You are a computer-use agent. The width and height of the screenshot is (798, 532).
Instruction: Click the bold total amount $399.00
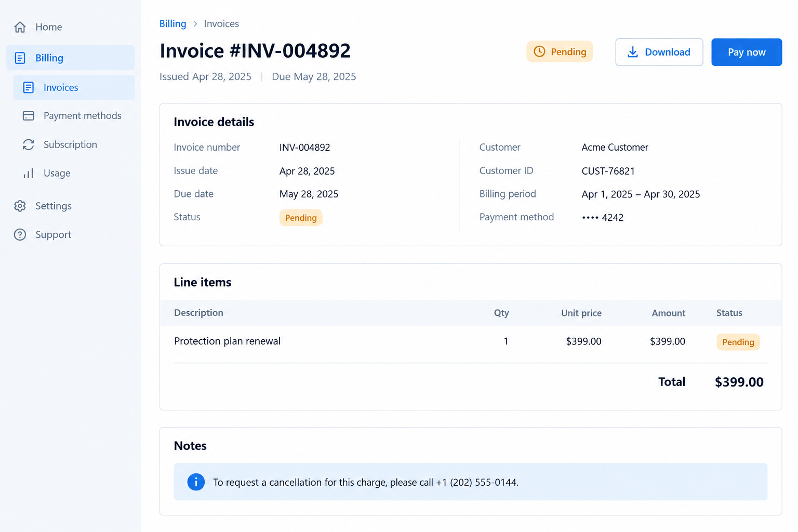pyautogui.click(x=739, y=382)
